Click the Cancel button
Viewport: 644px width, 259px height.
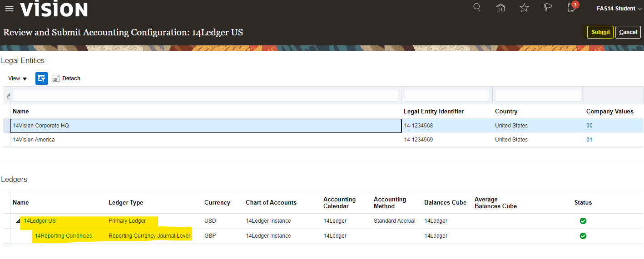628,32
